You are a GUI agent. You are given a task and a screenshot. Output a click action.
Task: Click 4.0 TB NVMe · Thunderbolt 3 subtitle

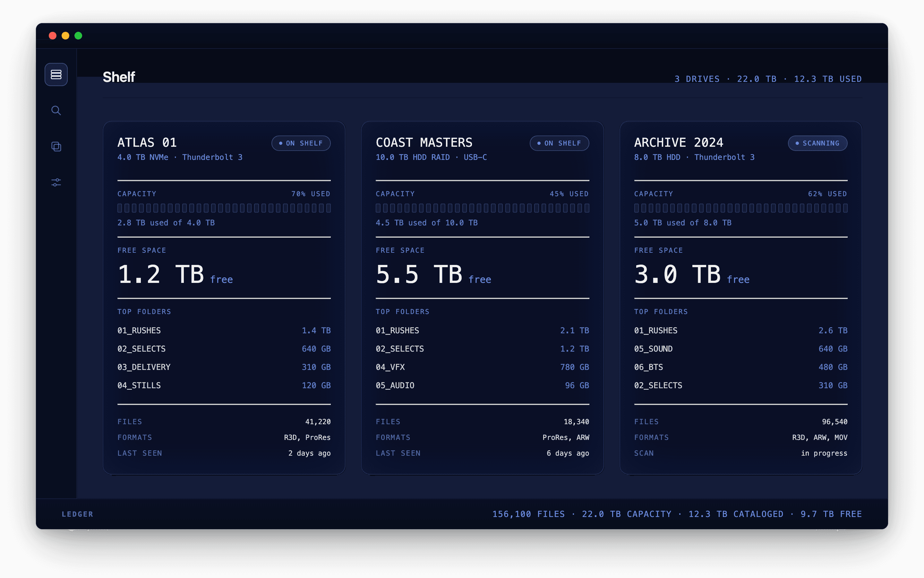tap(180, 157)
